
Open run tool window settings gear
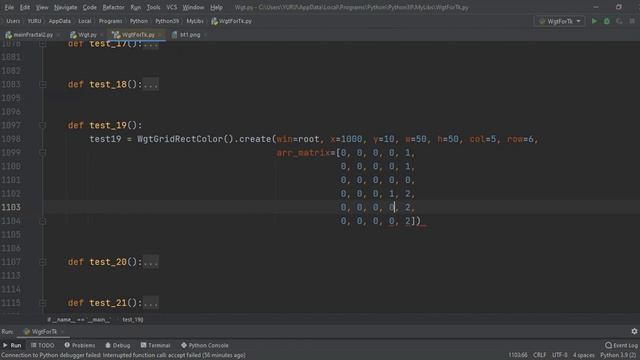634,331
